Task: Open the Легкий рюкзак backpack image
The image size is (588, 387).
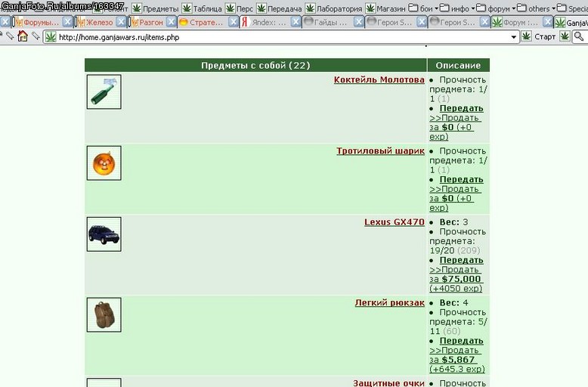Action: 104,315
